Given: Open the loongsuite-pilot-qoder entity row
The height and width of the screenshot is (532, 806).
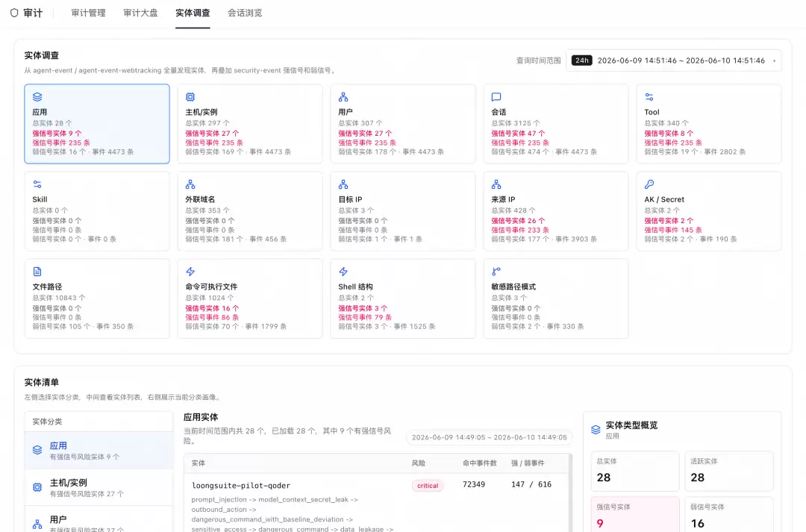Looking at the screenshot, I should click(377, 503).
